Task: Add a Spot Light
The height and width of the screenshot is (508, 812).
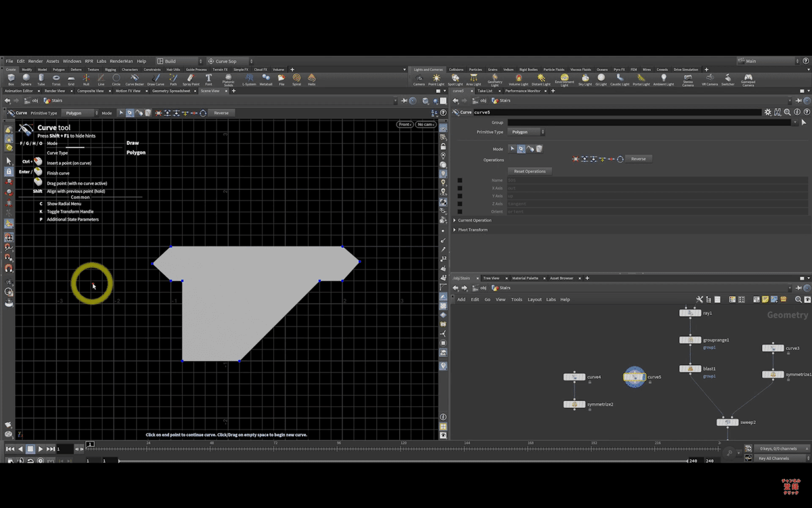Action: point(455,80)
